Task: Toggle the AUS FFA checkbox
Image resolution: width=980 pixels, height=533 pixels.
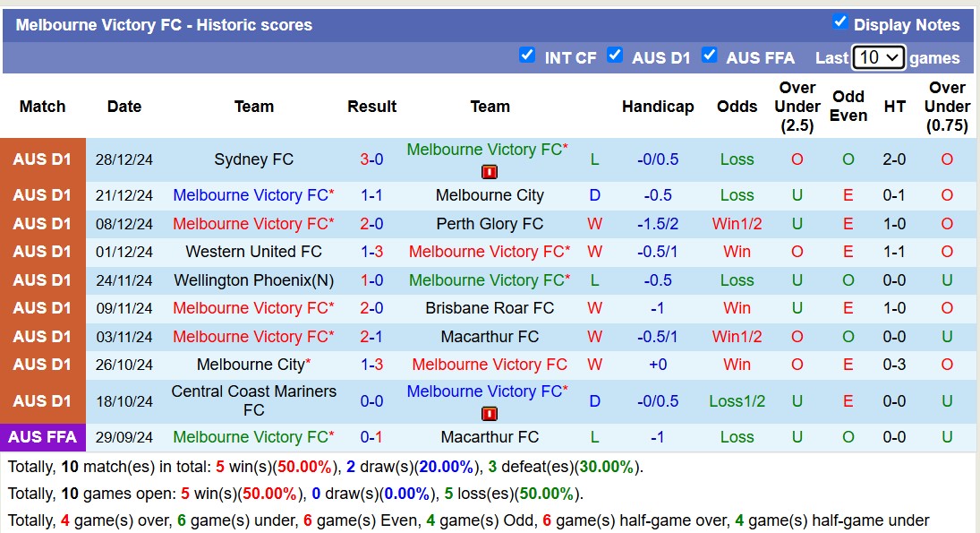Action: tap(710, 55)
